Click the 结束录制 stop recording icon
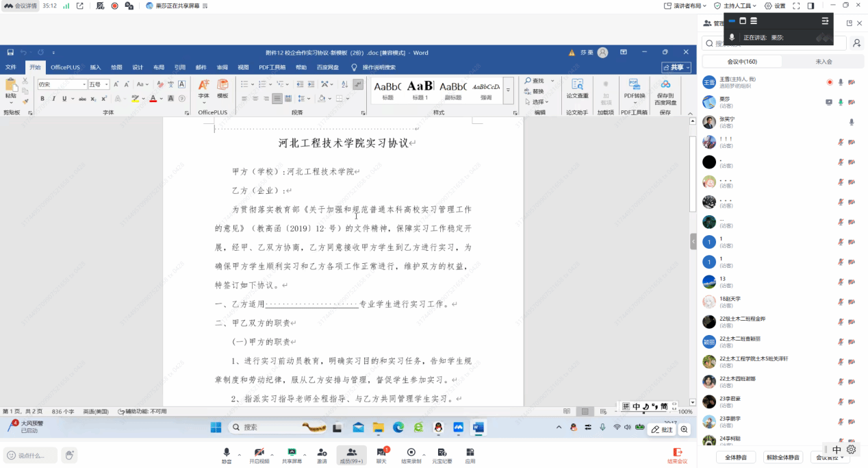 point(411,452)
